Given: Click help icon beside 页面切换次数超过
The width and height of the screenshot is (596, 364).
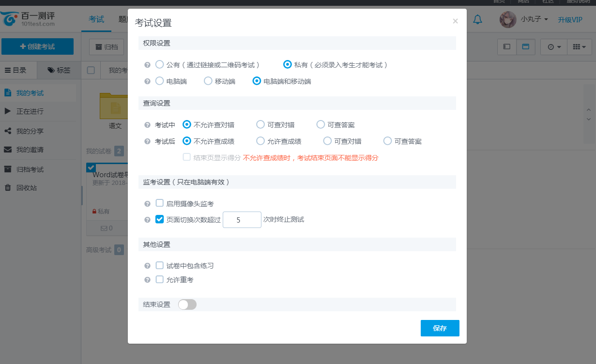Looking at the screenshot, I should point(147,220).
